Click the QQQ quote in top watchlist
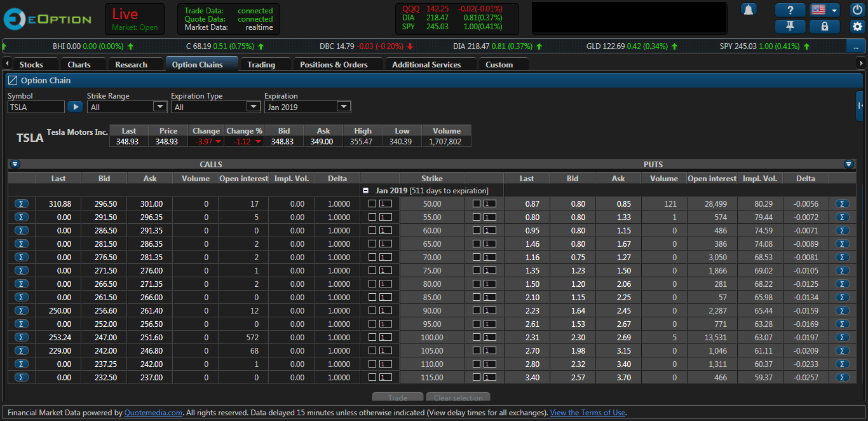 [x=452, y=8]
